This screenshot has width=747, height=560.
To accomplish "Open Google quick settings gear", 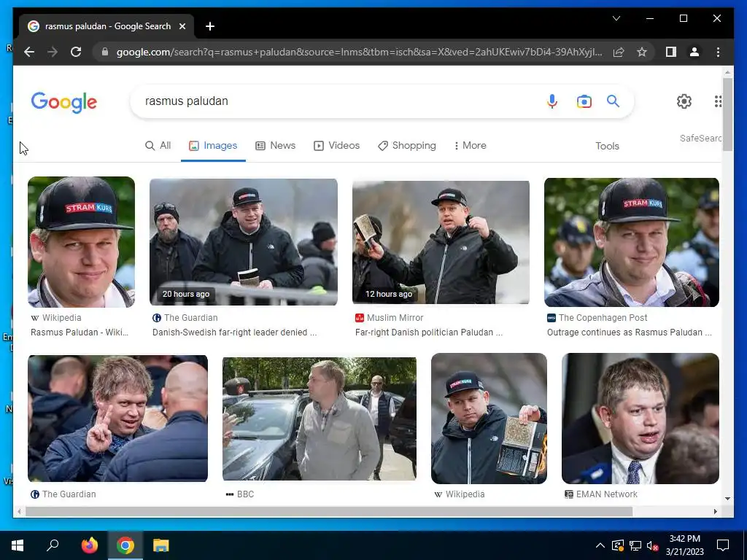I will (684, 101).
